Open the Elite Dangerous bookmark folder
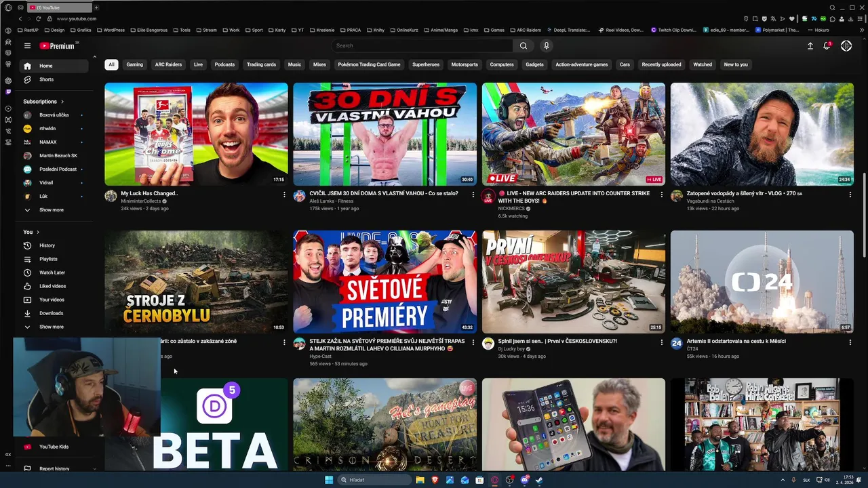Viewport: 868px width, 488px height. tap(149, 30)
